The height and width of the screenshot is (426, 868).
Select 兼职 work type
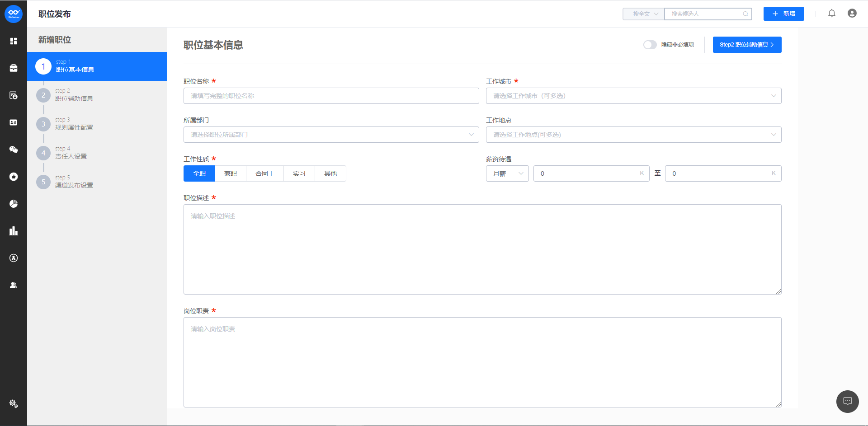tap(231, 173)
